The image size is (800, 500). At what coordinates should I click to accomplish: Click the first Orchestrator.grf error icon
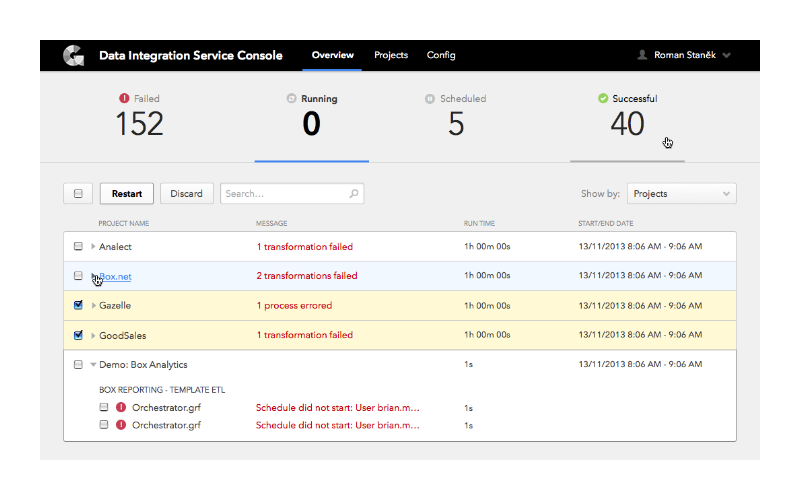point(121,407)
